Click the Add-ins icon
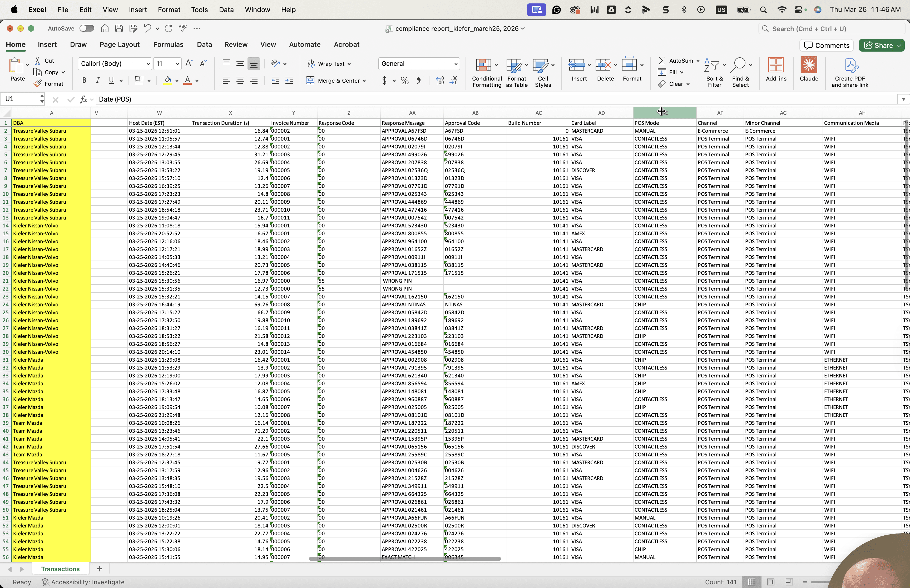 [776, 69]
